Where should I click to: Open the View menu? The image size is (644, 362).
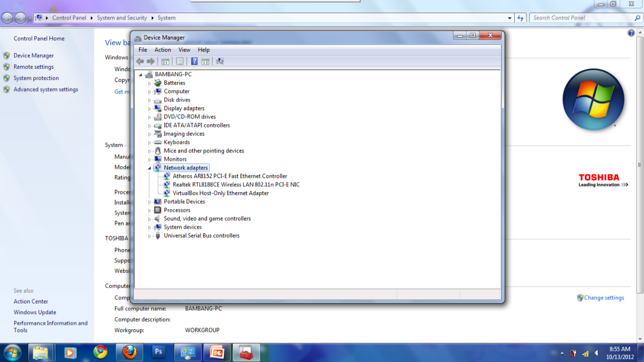(x=184, y=50)
